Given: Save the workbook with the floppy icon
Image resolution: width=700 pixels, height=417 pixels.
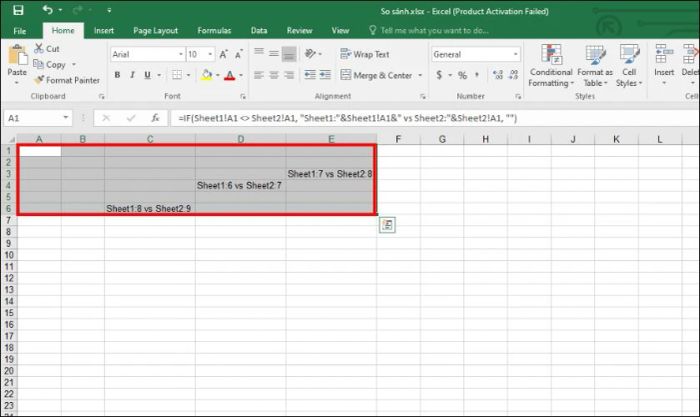Looking at the screenshot, I should 18,10.
